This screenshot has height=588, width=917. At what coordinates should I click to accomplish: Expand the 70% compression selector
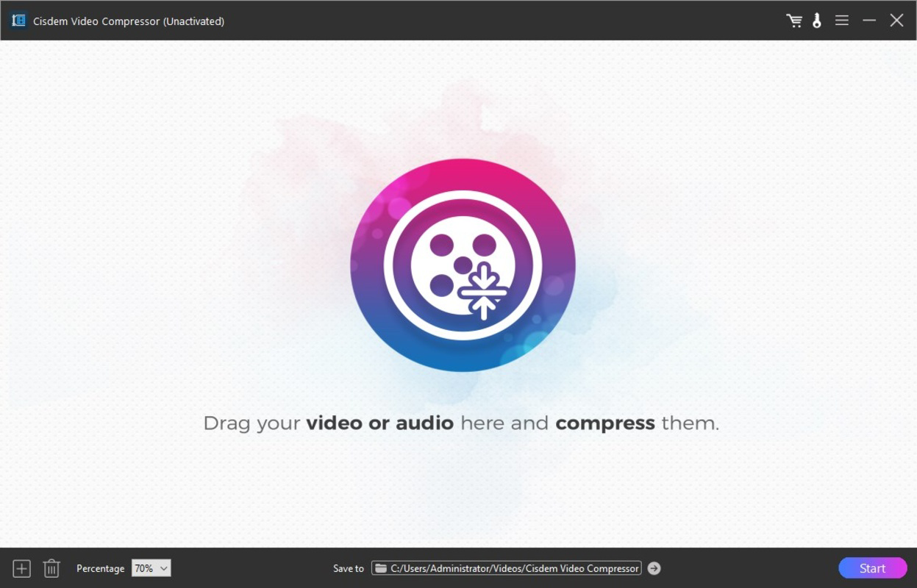pos(151,567)
